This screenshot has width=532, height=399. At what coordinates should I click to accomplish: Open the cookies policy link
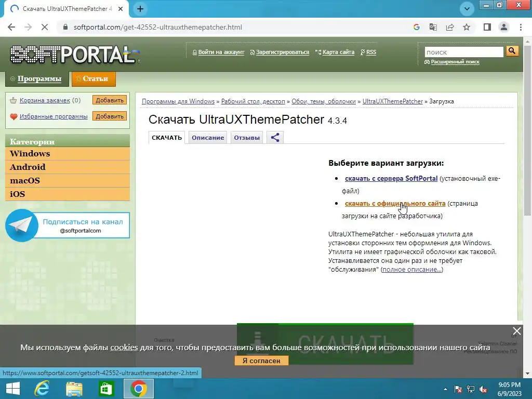(124, 348)
